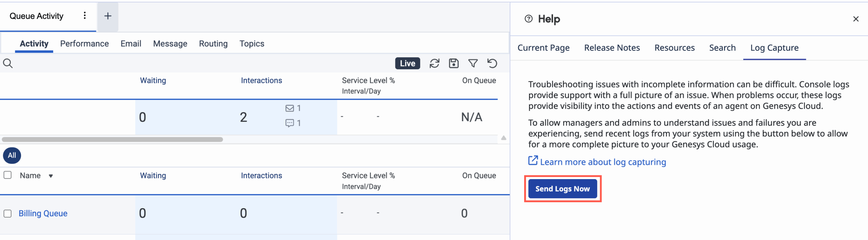868x240 pixels.
Task: Open the Release Notes help tab
Action: pos(612,48)
